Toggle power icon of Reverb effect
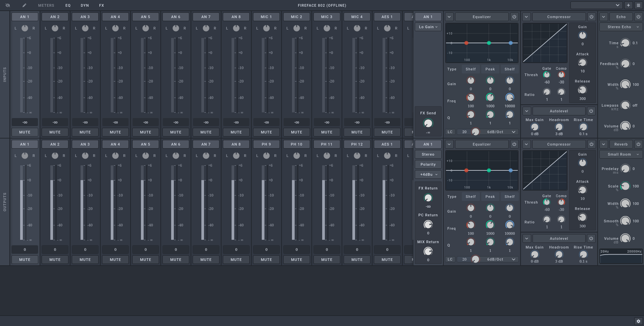This screenshot has height=326, width=644. [638, 144]
